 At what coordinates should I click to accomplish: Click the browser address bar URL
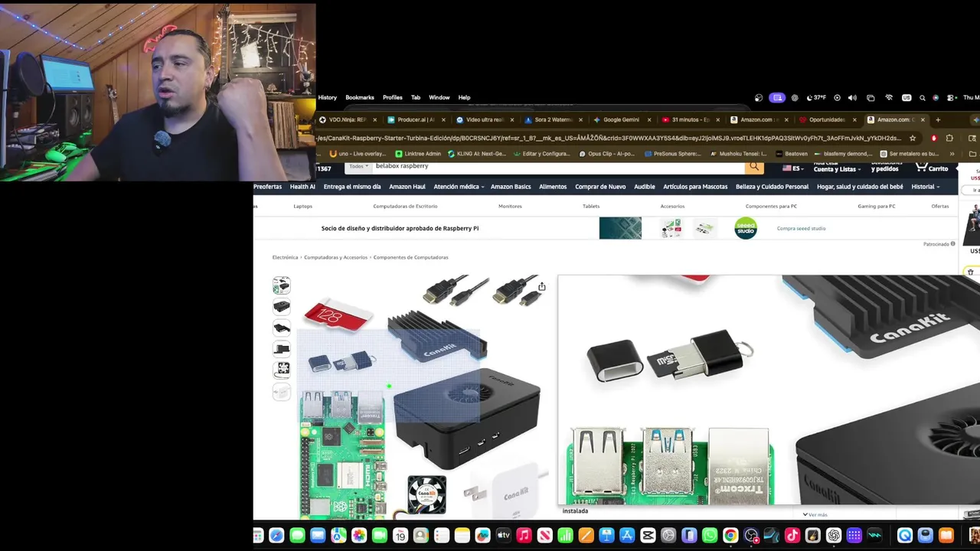[609, 139]
